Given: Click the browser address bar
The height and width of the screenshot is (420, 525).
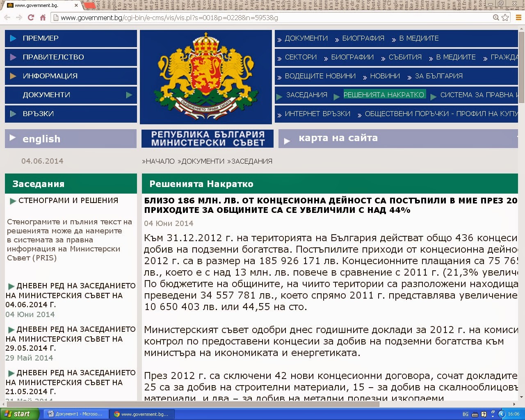Looking at the screenshot, I should 271,18.
